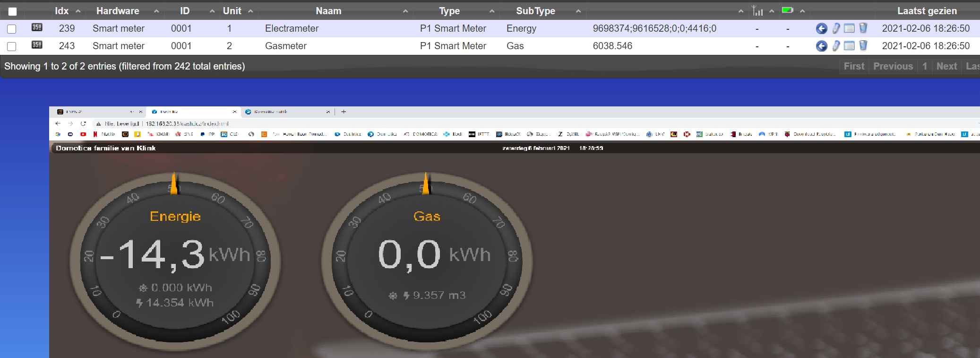Click the Gas subtype cell
Viewport: 980px width, 358px height.
coord(515,46)
